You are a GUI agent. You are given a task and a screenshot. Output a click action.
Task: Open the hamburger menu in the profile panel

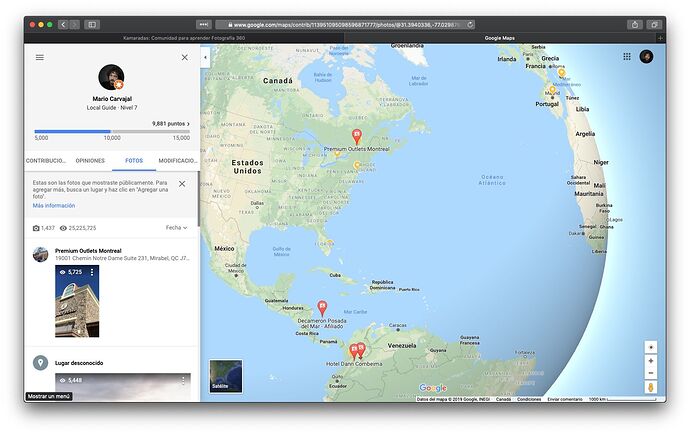coord(40,57)
